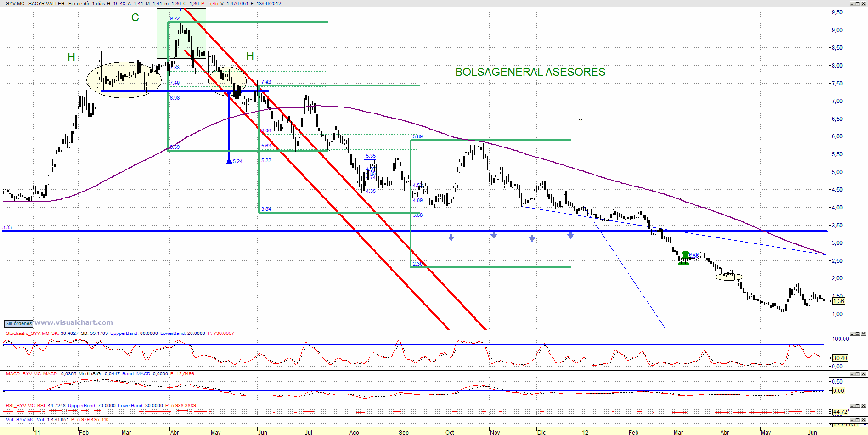Maximize the MACD indicator panel

click(x=857, y=374)
